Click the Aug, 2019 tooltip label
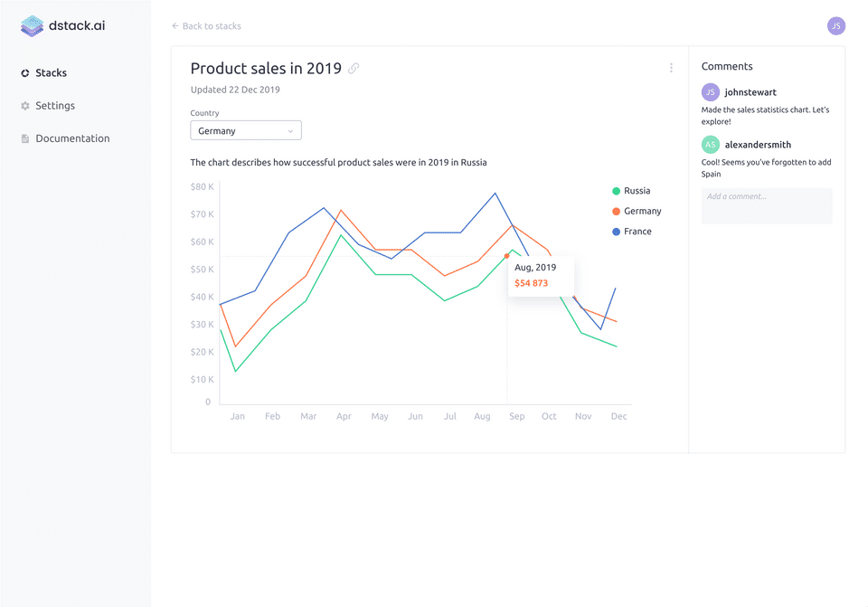The width and height of the screenshot is (868, 607). pyautogui.click(x=535, y=268)
